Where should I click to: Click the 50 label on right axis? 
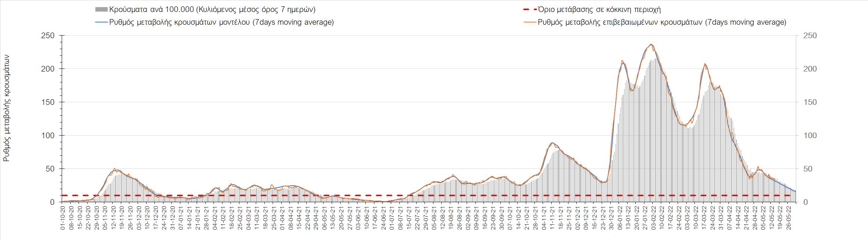point(809,169)
